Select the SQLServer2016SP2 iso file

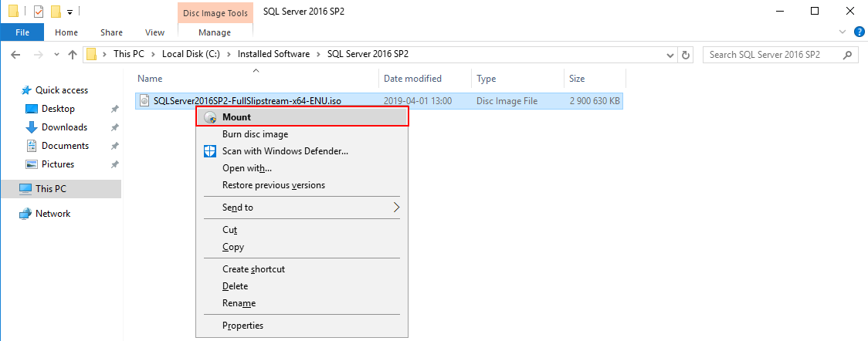point(379,101)
